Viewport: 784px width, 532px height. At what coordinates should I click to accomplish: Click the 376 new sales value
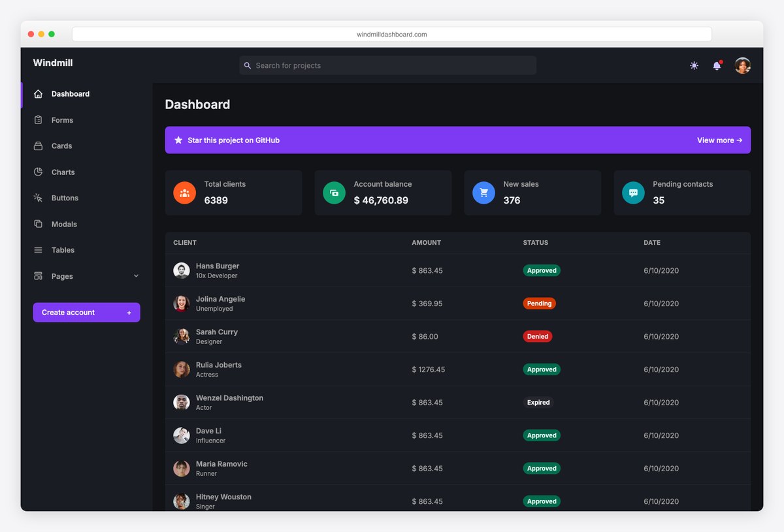click(512, 200)
